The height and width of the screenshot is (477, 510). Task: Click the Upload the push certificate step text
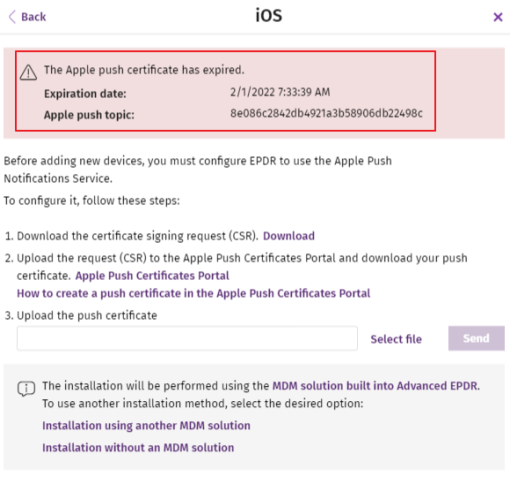[x=87, y=315]
